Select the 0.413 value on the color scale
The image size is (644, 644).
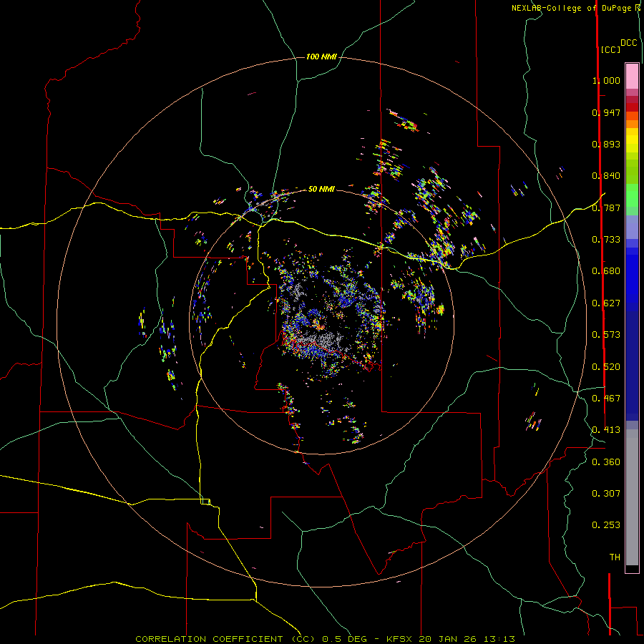(606, 430)
